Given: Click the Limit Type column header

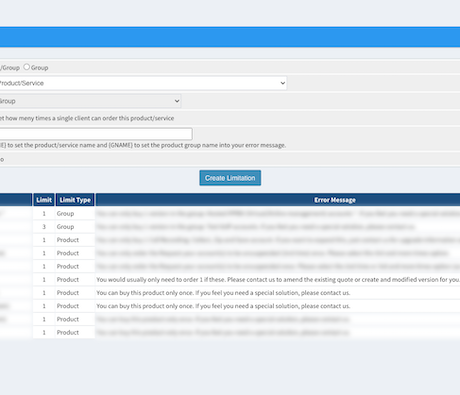Looking at the screenshot, I should pos(75,200).
